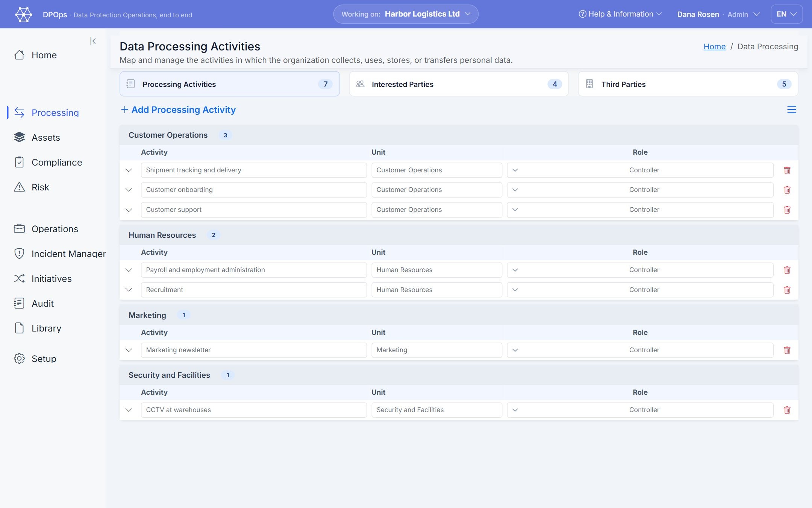Delete the Marketing newsletter activity
Image resolution: width=812 pixels, height=508 pixels.
[787, 350]
